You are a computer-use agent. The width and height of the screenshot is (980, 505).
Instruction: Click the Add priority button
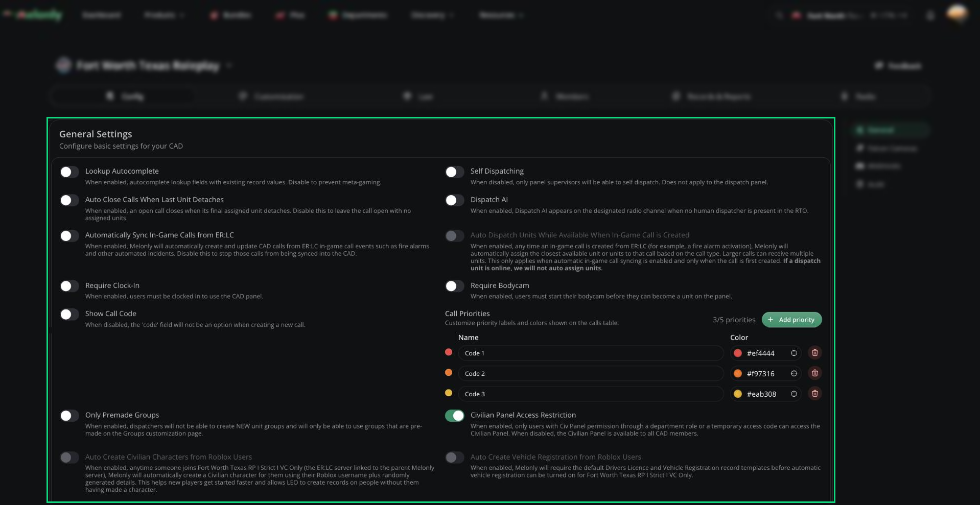click(x=791, y=320)
